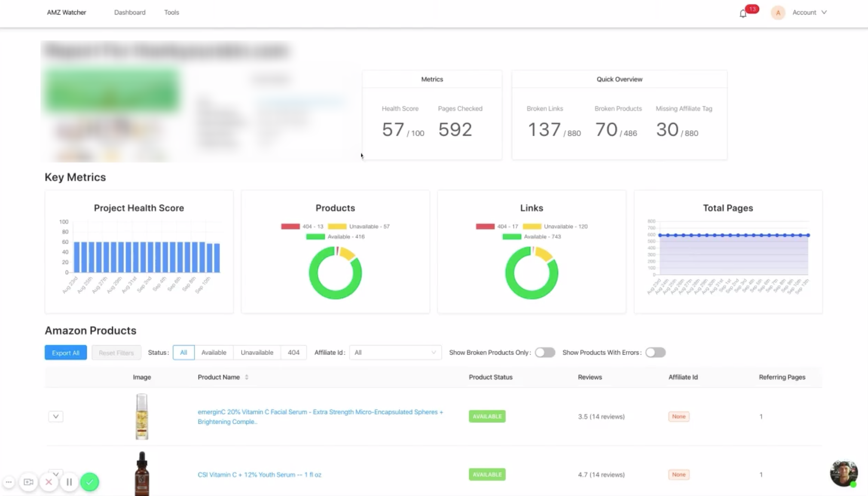Toggle Show Broken Products Only switch

tap(544, 352)
